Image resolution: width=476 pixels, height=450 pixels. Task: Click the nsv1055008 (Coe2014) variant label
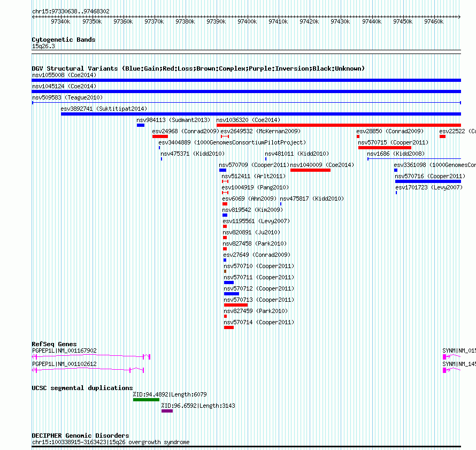pyautogui.click(x=64, y=75)
